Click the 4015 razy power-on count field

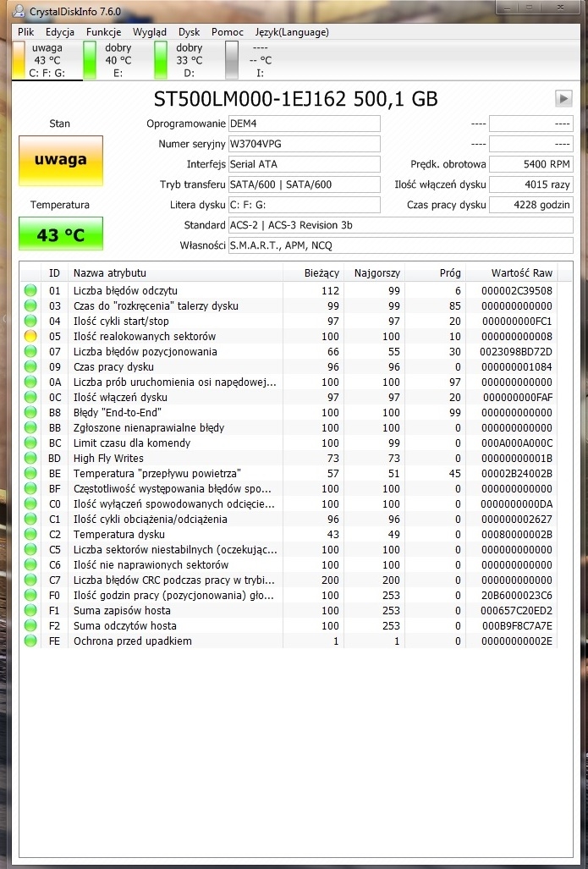(x=531, y=184)
